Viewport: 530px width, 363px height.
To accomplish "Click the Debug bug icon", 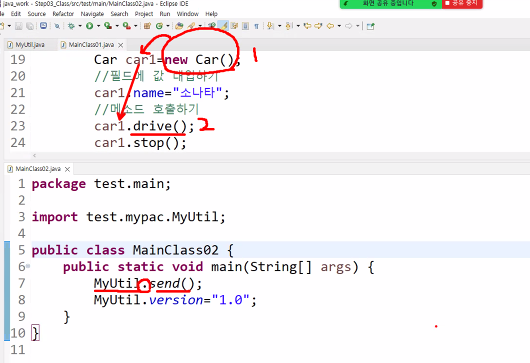I will click(x=71, y=26).
